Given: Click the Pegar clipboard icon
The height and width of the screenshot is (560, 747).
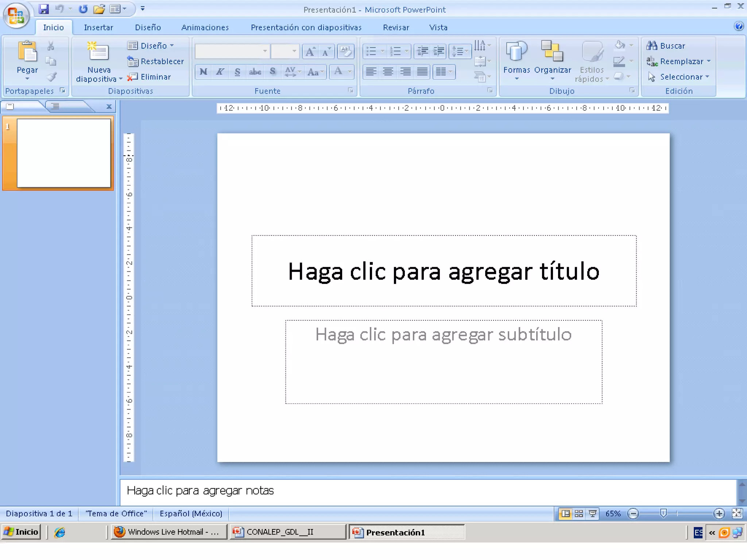Looking at the screenshot, I should pos(27,51).
